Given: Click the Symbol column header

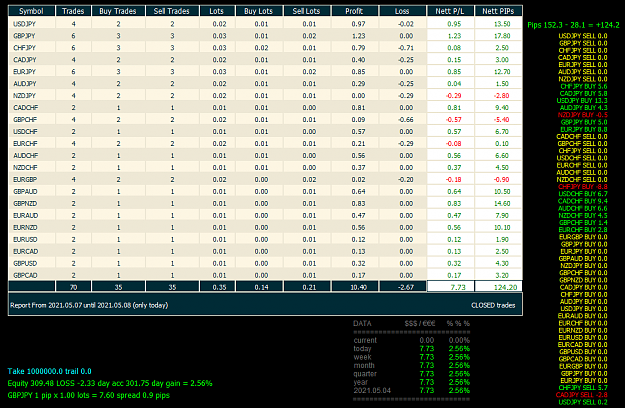Looking at the screenshot, I should click(x=31, y=11).
